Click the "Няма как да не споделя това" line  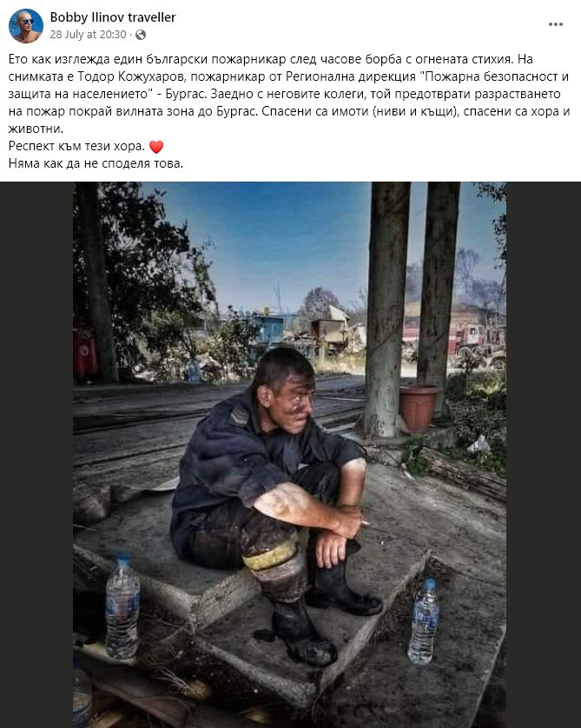(x=96, y=164)
